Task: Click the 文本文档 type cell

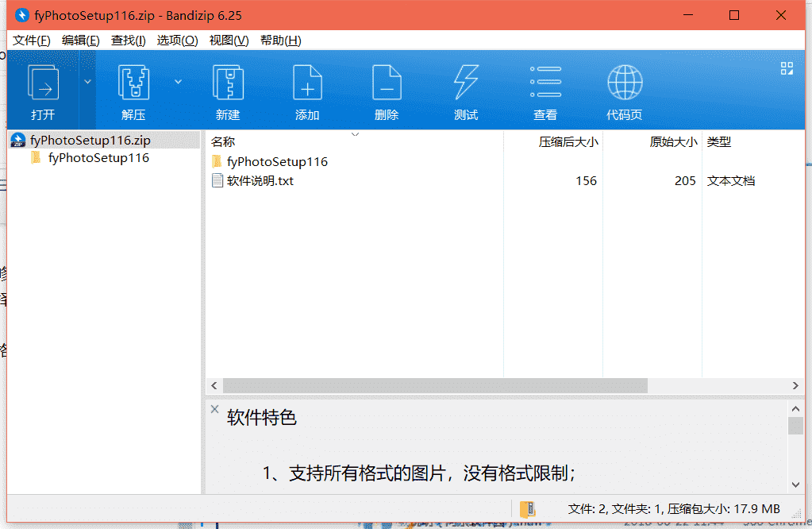Action: [731, 180]
